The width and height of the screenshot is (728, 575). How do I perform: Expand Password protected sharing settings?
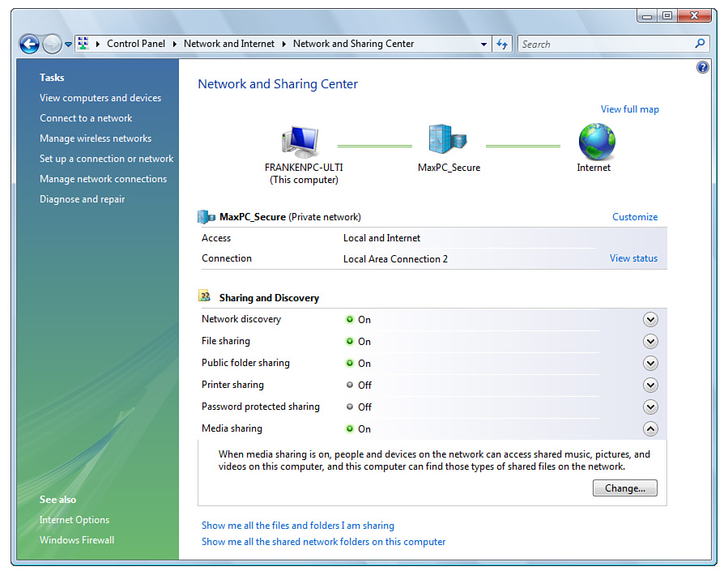click(650, 407)
